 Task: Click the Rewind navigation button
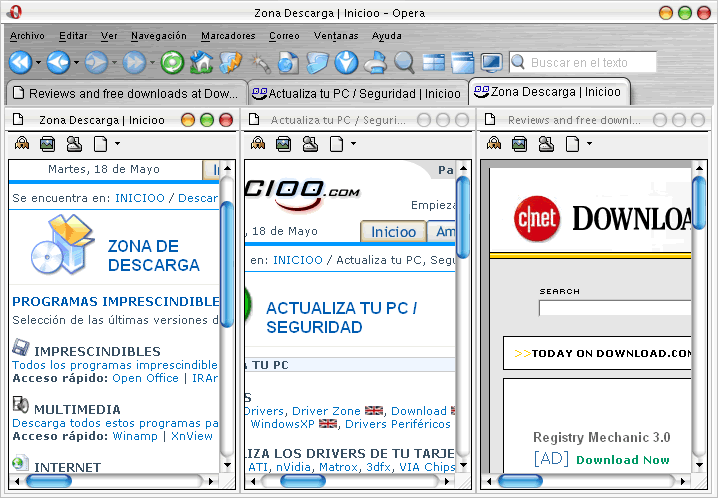point(20,62)
